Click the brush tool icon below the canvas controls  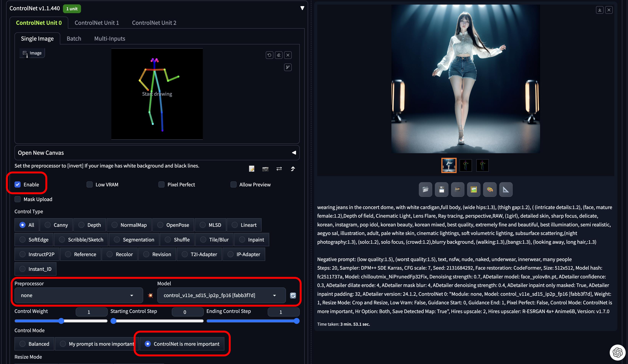click(x=288, y=67)
